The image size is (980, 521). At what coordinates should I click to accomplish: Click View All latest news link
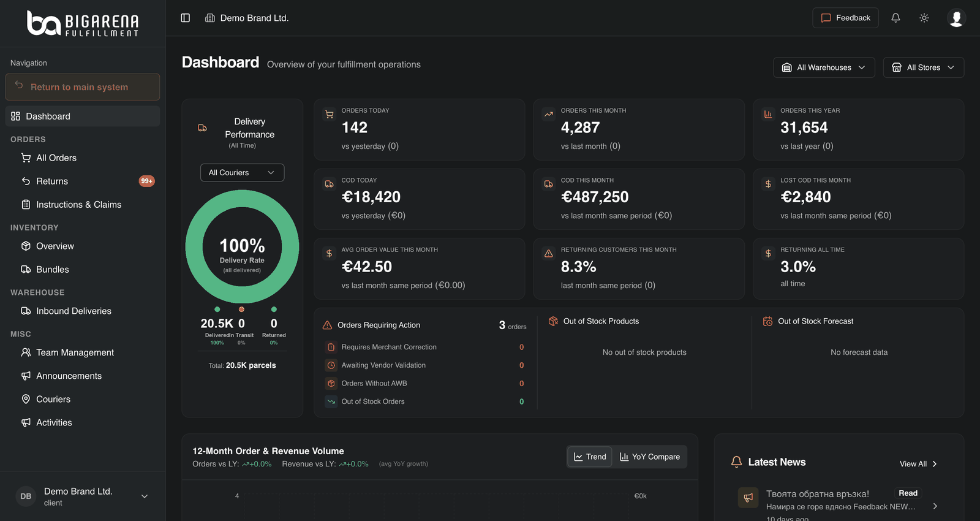pyautogui.click(x=918, y=464)
